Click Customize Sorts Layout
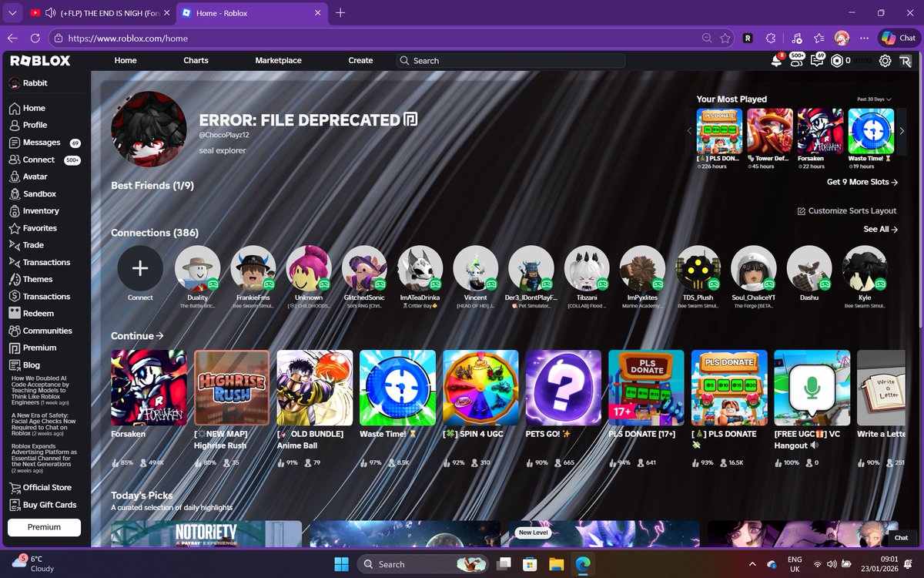924x578 pixels. 847,210
